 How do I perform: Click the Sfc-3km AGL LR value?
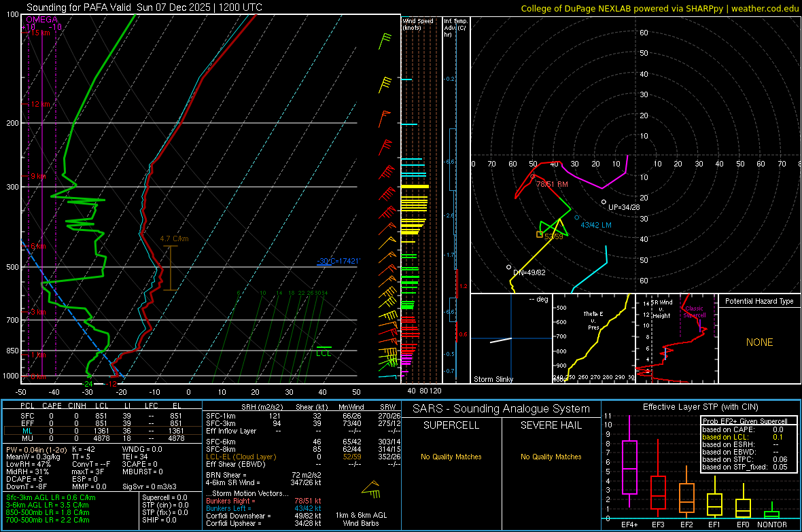51,497
